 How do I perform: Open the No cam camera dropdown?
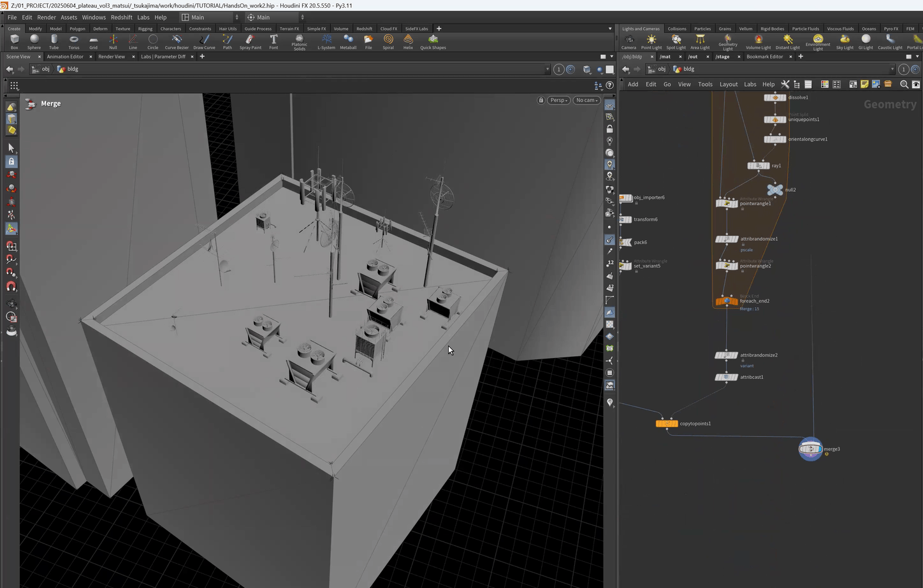pos(586,100)
